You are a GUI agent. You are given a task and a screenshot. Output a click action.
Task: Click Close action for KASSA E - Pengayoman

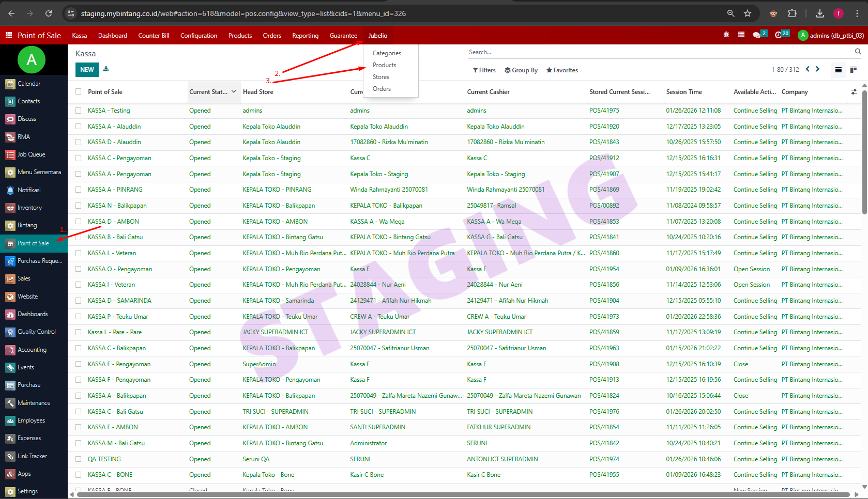coord(741,364)
